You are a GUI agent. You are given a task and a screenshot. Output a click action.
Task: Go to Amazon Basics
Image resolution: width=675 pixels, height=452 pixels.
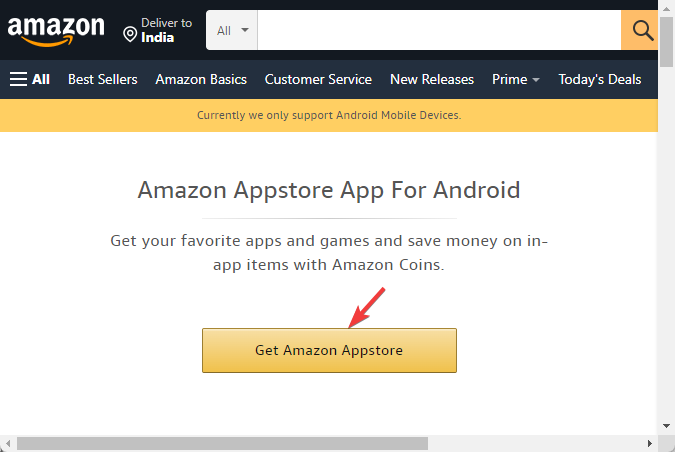pyautogui.click(x=201, y=79)
